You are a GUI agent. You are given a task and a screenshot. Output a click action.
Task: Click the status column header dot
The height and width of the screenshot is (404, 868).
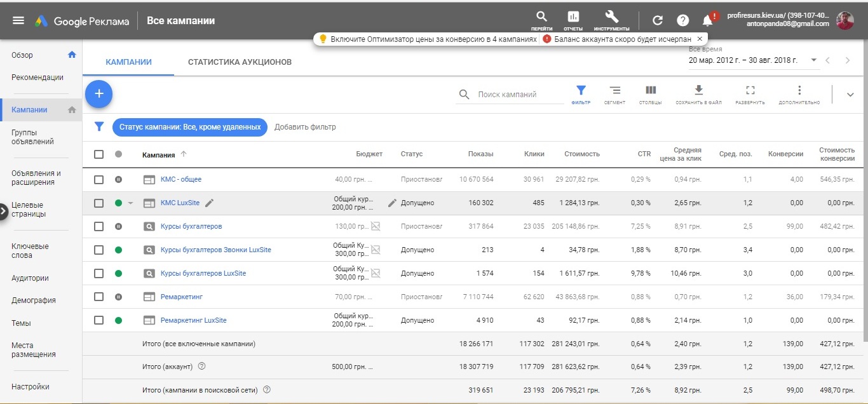point(118,154)
